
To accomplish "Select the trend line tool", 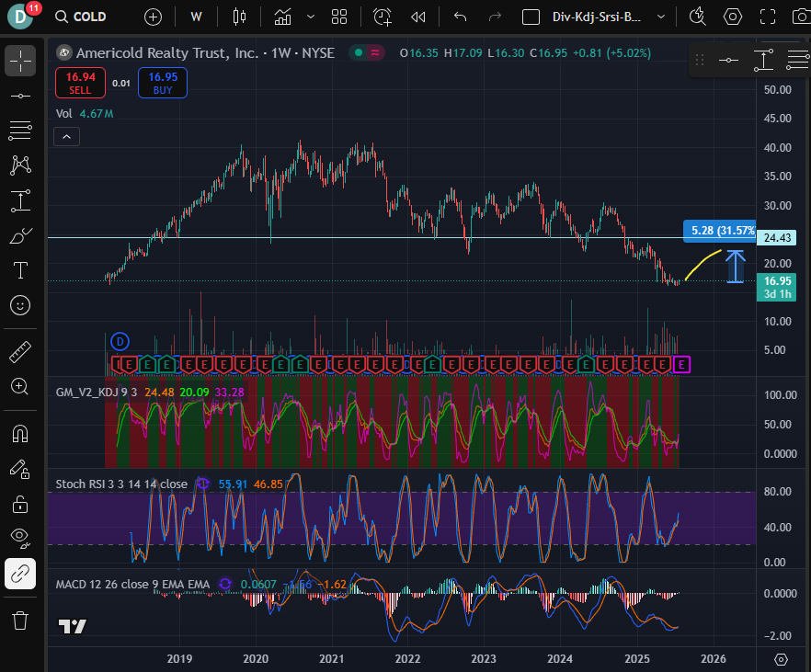I will [20, 97].
